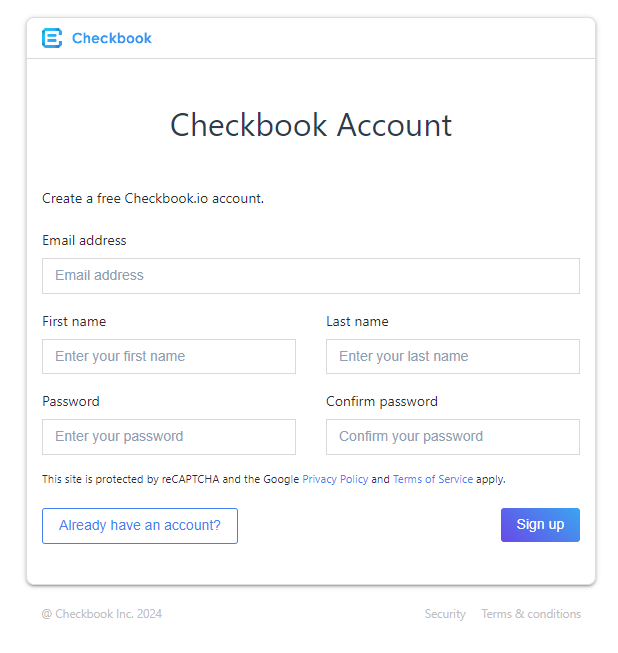Image resolution: width=618 pixels, height=653 pixels.
Task: Click the Password field label
Action: [x=71, y=401]
